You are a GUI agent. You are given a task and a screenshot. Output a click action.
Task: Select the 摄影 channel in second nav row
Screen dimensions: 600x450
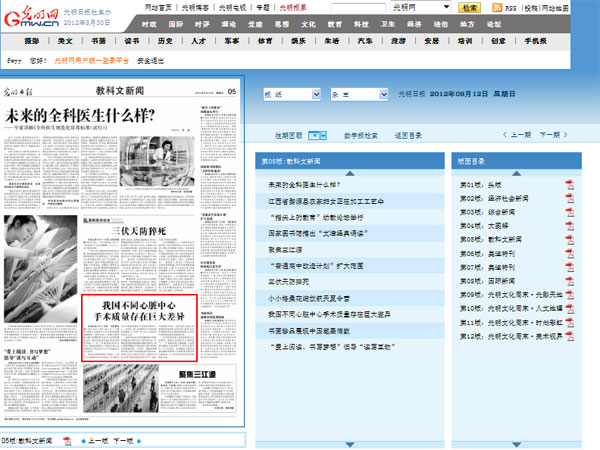click(x=31, y=41)
